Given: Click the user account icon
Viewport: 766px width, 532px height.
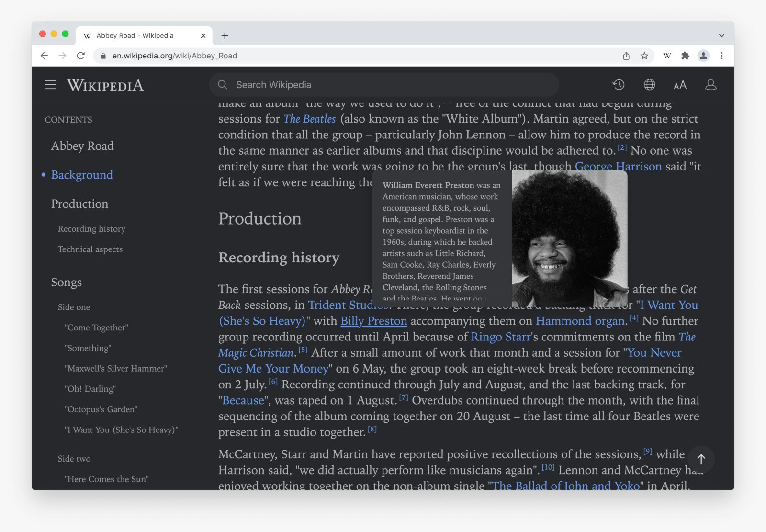Looking at the screenshot, I should coord(711,85).
